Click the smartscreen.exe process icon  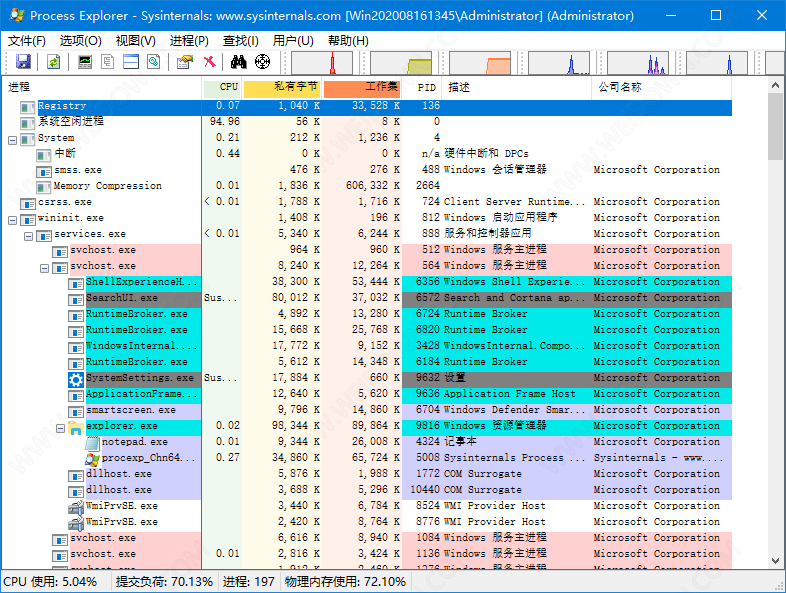(76, 412)
